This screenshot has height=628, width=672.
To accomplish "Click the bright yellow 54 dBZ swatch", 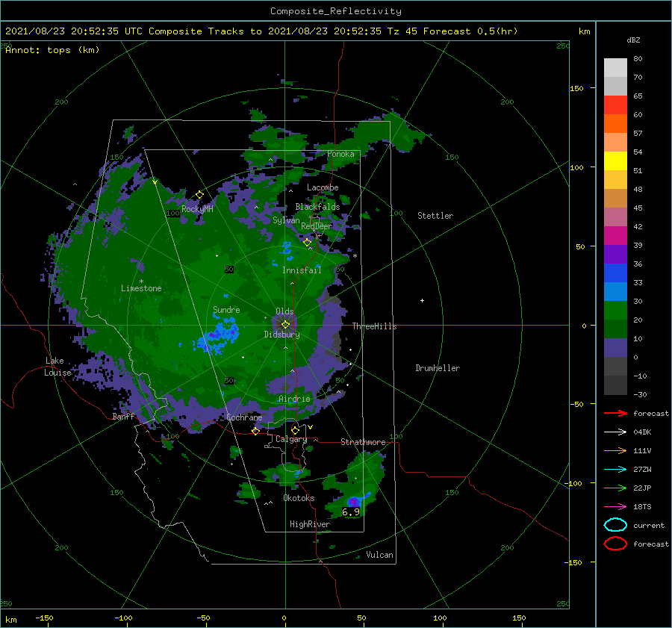I will click(x=615, y=161).
